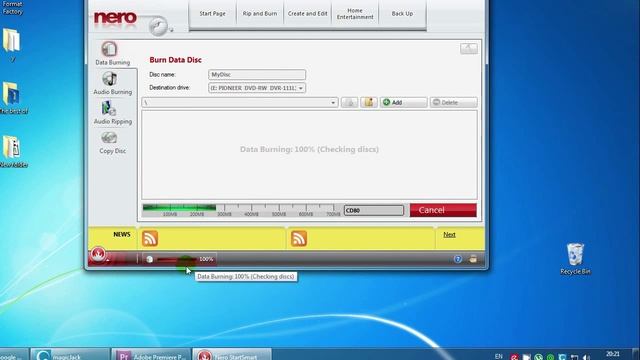640x360 pixels.
Task: Click the go up one folder icon button
Action: tap(349, 102)
